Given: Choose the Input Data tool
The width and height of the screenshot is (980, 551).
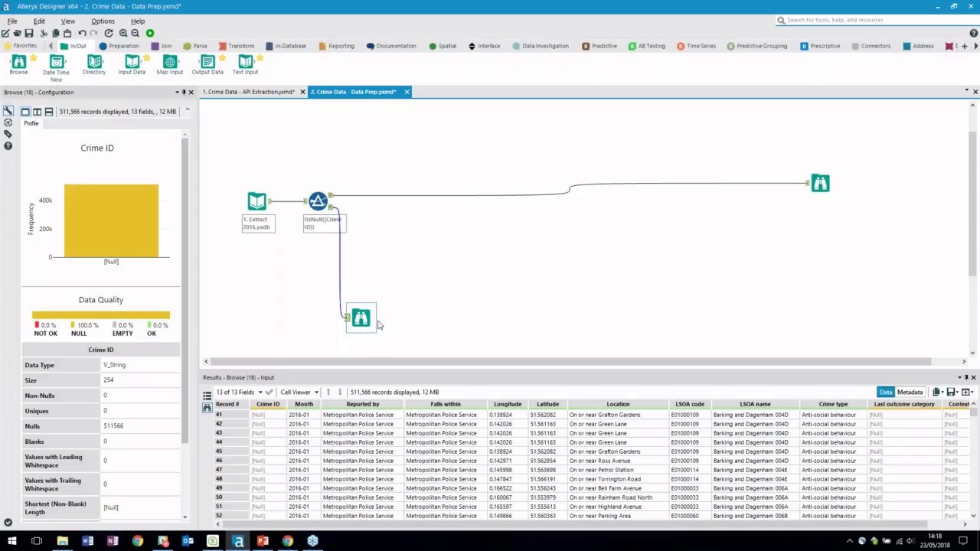Looking at the screenshot, I should click(x=132, y=64).
